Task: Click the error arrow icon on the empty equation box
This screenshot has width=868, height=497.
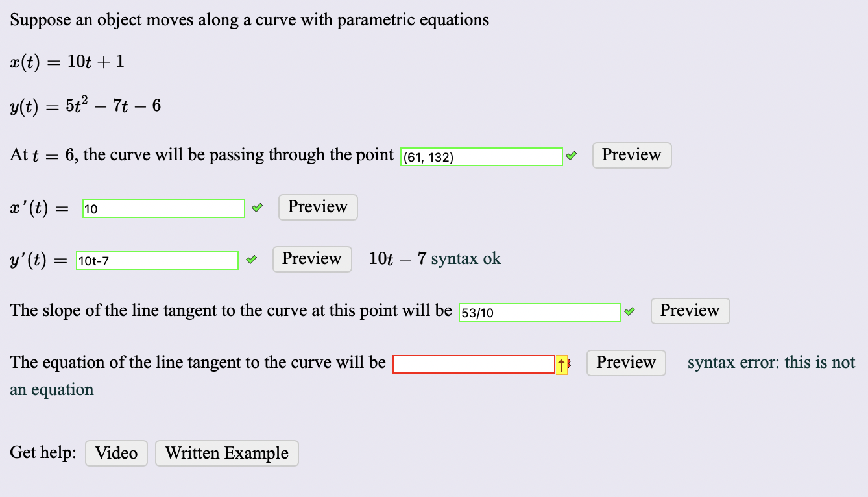Action: click(x=561, y=363)
